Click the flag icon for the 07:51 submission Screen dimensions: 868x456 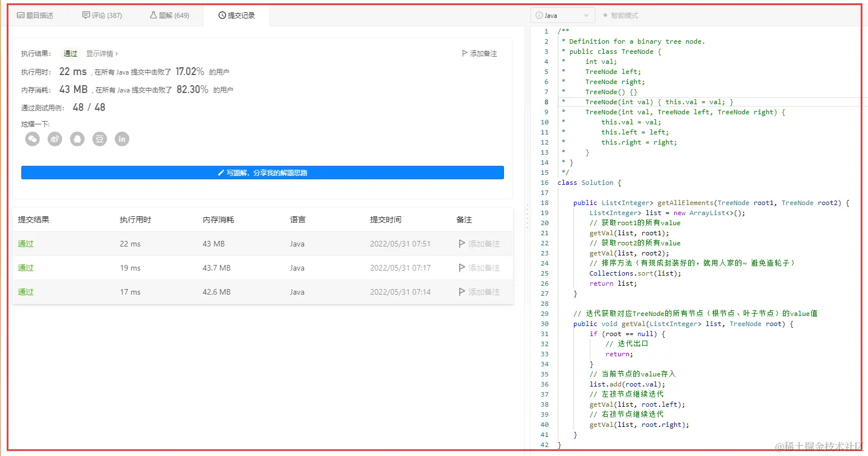point(462,244)
